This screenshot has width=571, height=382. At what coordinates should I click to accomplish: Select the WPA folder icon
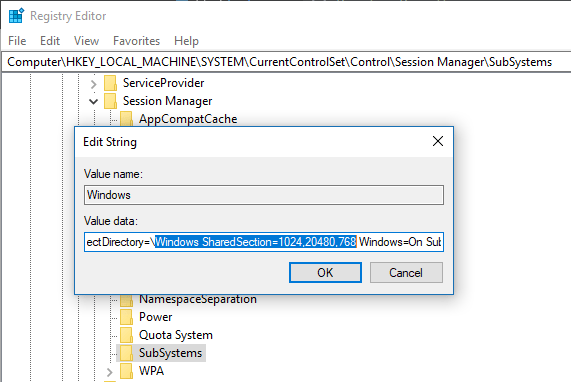pyautogui.click(x=126, y=371)
